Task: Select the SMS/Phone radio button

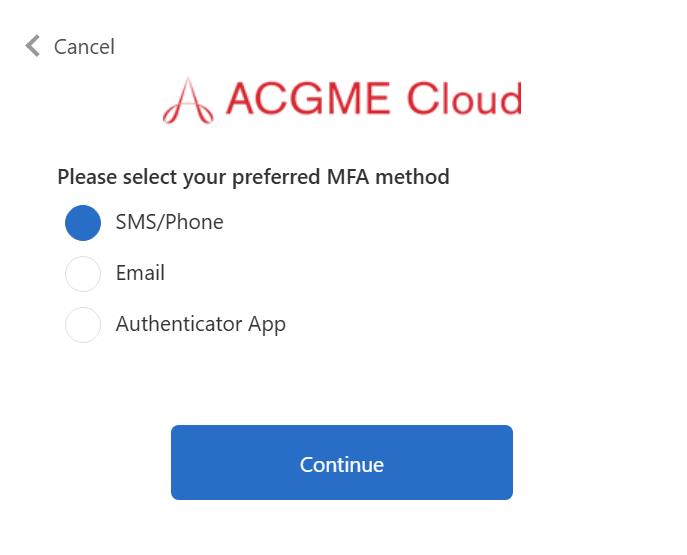Action: point(83,223)
